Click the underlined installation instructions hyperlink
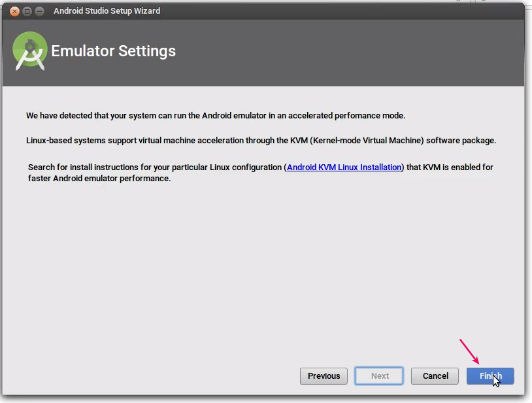 pos(343,167)
